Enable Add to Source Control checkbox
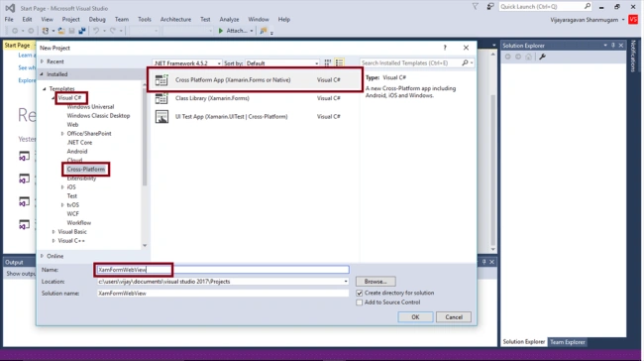This screenshot has width=644, height=361. 360,302
